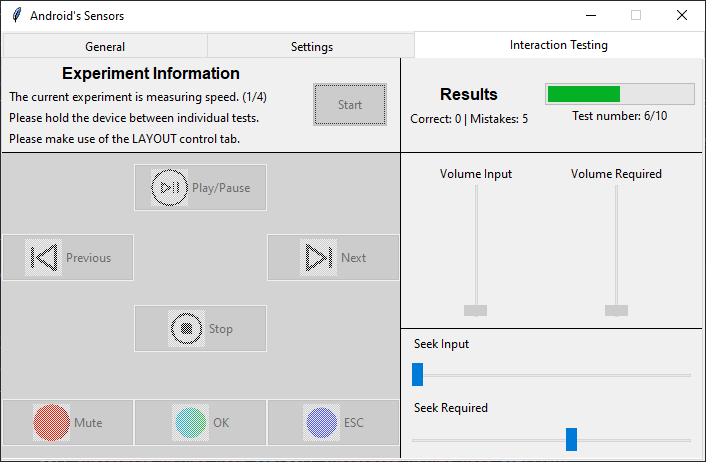This screenshot has width=706, height=462.
Task: Switch to the General tab
Action: pyautogui.click(x=105, y=46)
